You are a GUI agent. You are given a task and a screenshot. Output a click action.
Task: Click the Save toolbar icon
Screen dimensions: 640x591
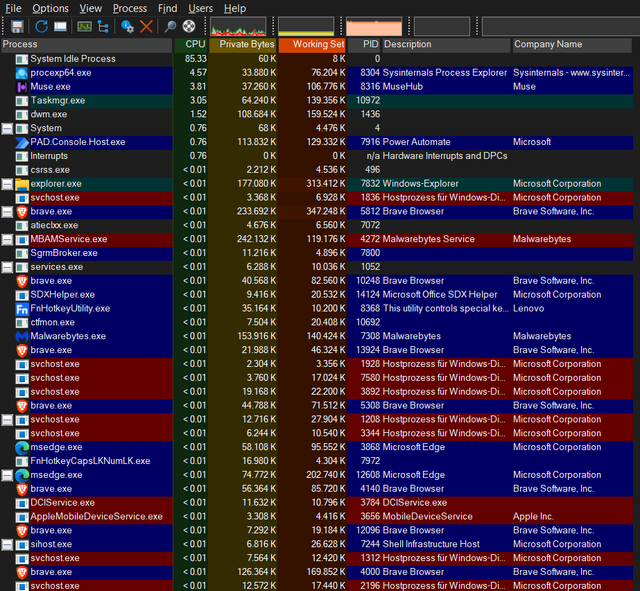(x=17, y=27)
